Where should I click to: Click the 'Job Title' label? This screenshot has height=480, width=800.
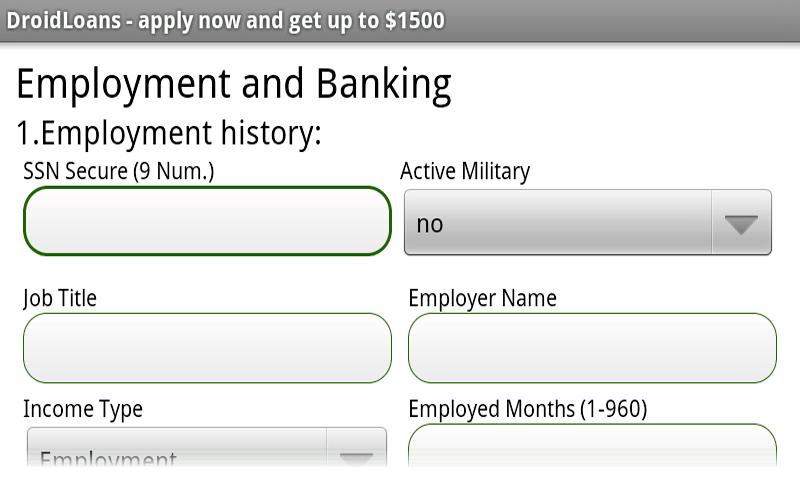(60, 298)
